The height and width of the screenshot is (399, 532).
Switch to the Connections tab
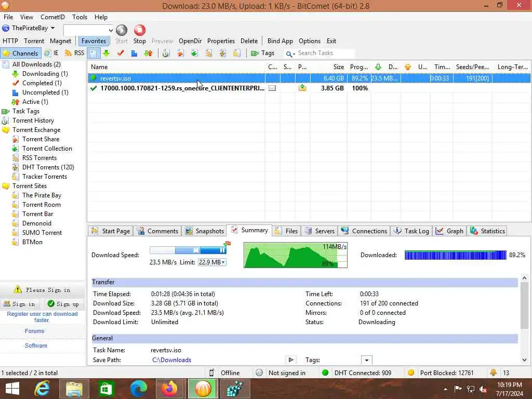(364, 231)
